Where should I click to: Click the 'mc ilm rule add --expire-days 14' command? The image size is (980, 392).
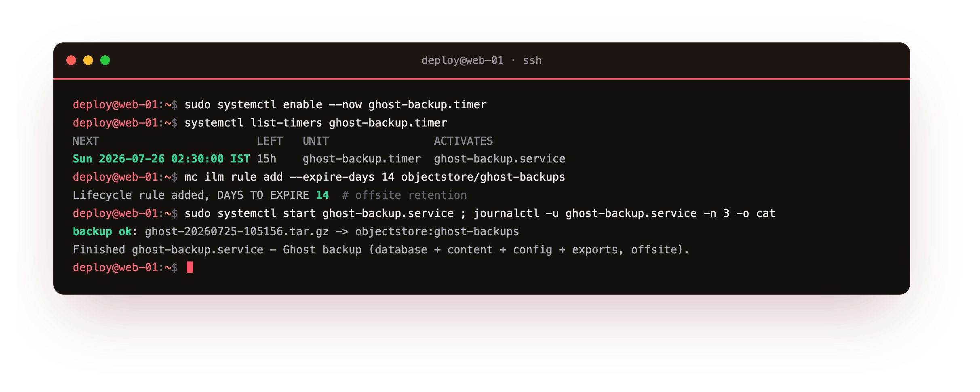coord(289,177)
